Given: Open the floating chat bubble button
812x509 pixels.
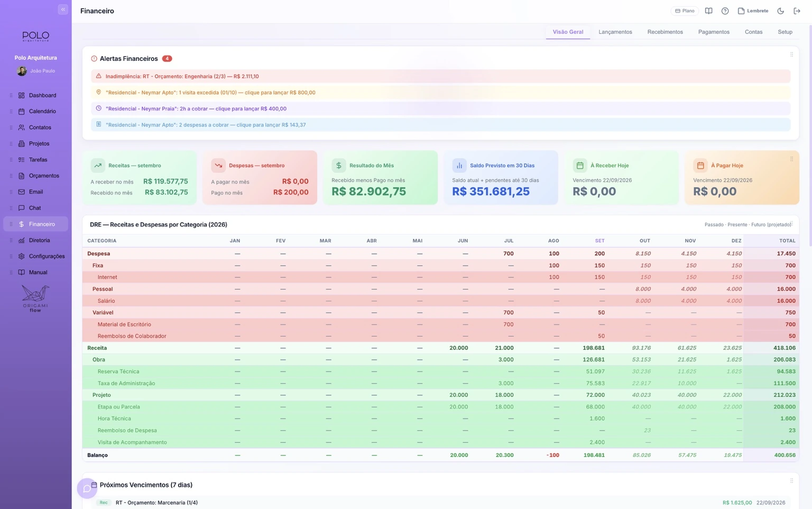Looking at the screenshot, I should click(87, 488).
